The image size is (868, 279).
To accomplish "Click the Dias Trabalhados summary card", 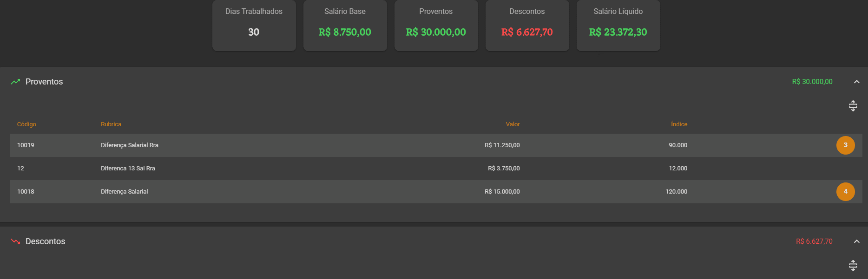I will pyautogui.click(x=254, y=26).
